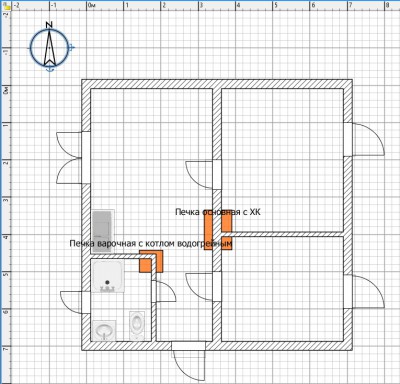This screenshot has height=384, width=400.
Task: Select the gray kitchen appliance by west wall
Action: point(103,232)
